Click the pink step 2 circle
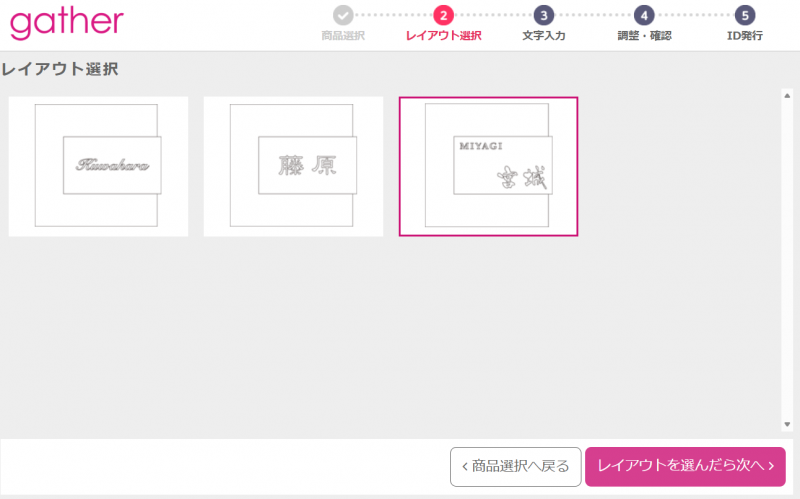Image resolution: width=800 pixels, height=499 pixels. point(443,15)
